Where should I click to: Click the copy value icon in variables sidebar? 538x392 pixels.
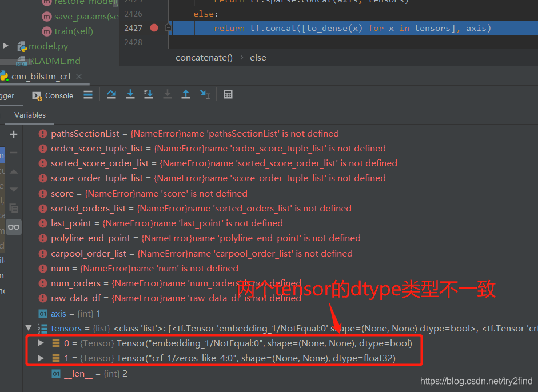click(x=13, y=207)
